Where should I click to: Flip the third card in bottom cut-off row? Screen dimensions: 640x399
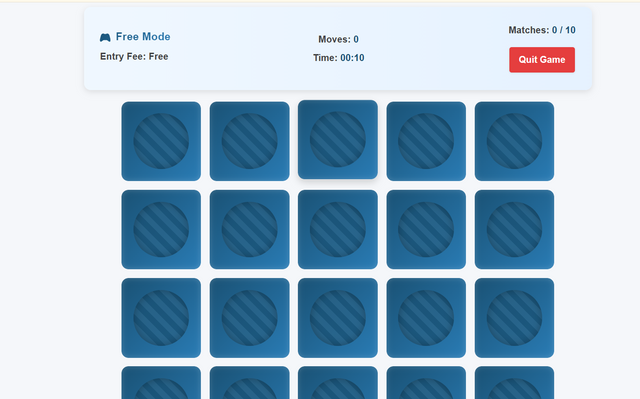338,383
